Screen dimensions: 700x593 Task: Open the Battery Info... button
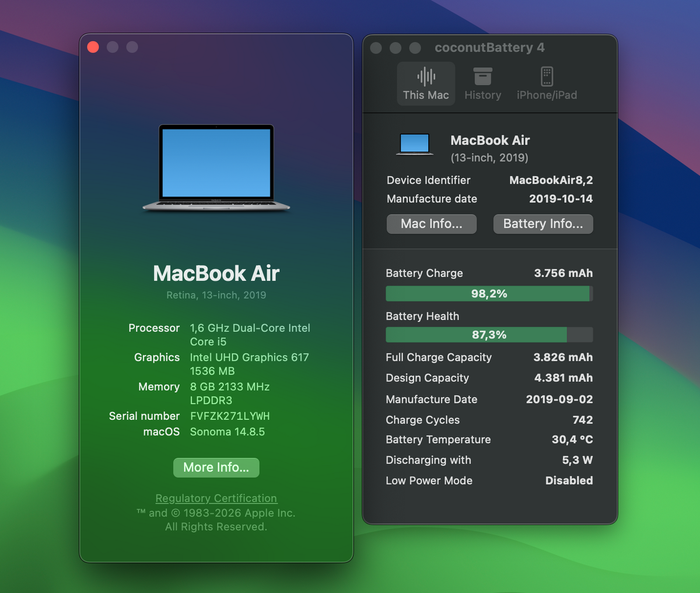pos(542,224)
